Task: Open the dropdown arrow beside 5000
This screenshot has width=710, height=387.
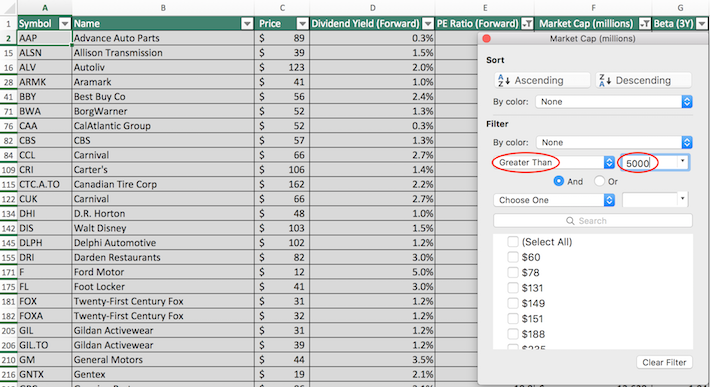Action: tap(682, 162)
